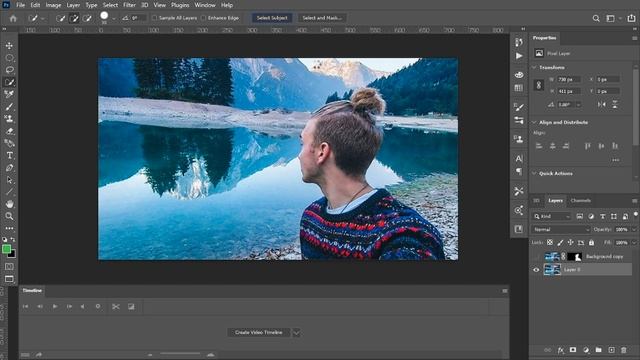Image resolution: width=640 pixels, height=360 pixels.
Task: Flip vertical in Transform section
Action: pos(615,104)
